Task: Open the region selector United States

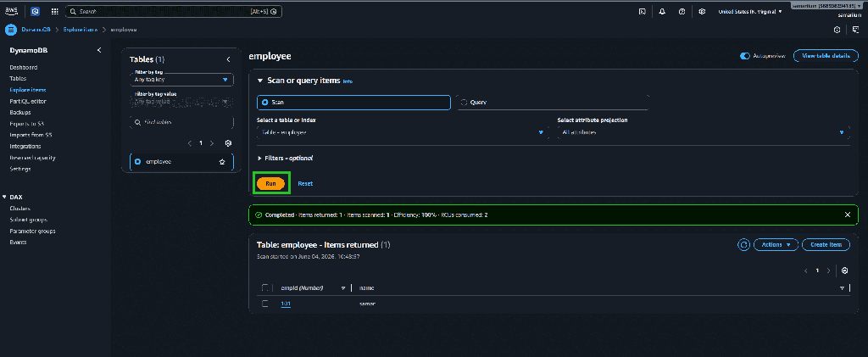Action: coord(751,11)
